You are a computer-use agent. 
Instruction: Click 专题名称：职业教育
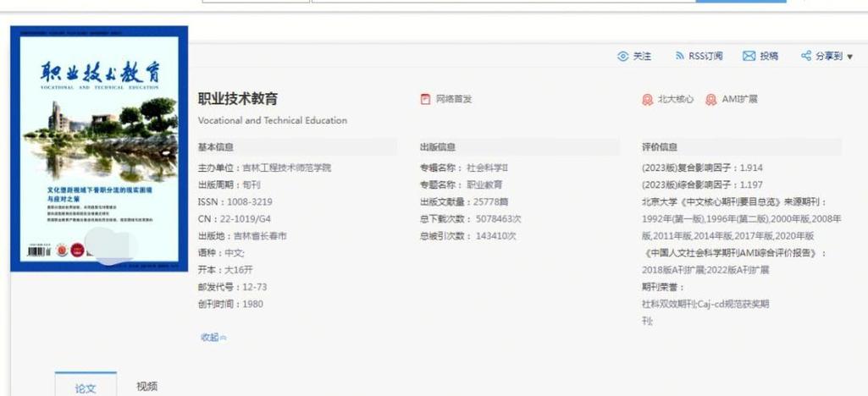462,184
